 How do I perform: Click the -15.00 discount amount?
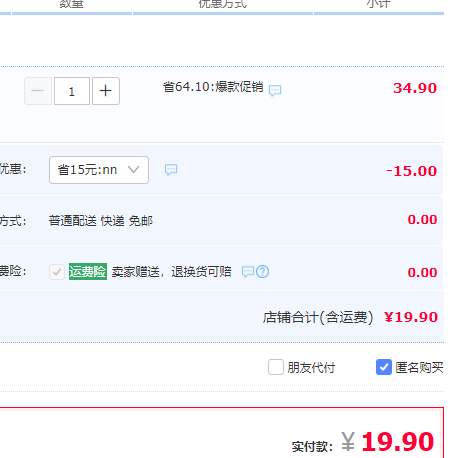click(x=411, y=171)
